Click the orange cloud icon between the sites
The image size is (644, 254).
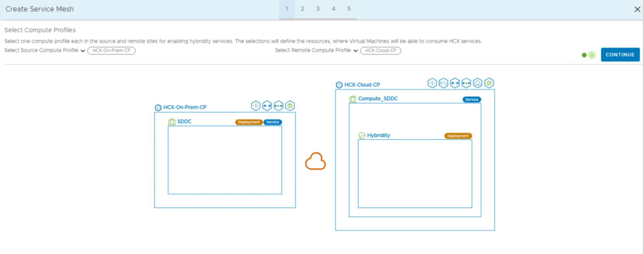tap(315, 161)
